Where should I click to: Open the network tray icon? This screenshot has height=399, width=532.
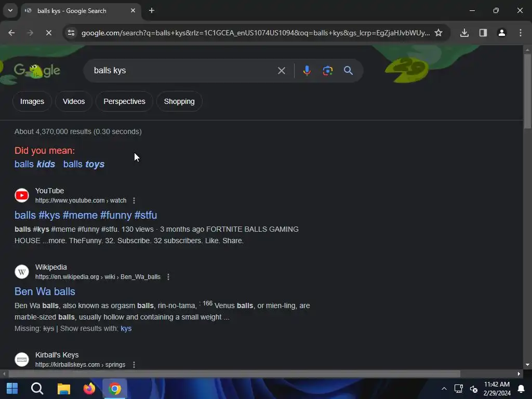[x=459, y=389]
